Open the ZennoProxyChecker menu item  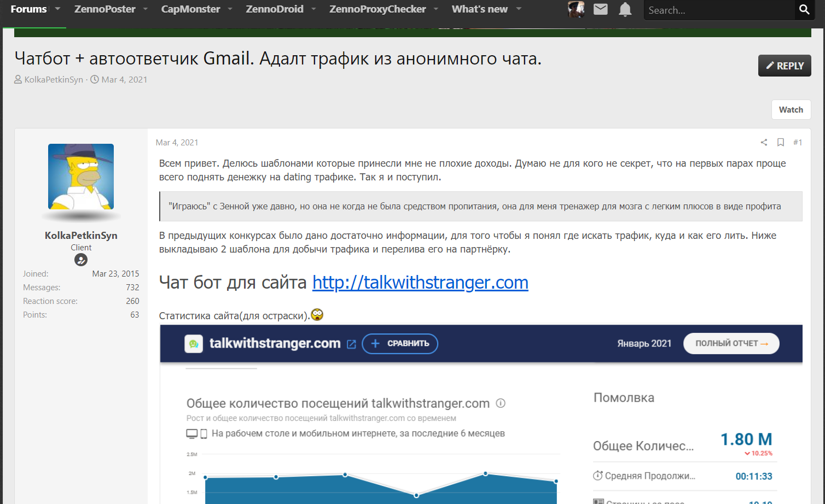click(377, 9)
